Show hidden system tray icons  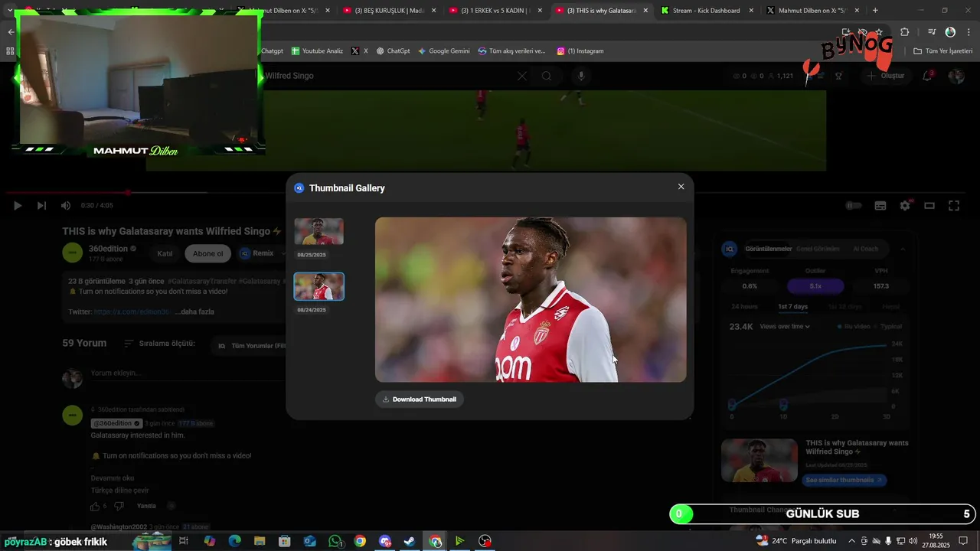click(851, 541)
